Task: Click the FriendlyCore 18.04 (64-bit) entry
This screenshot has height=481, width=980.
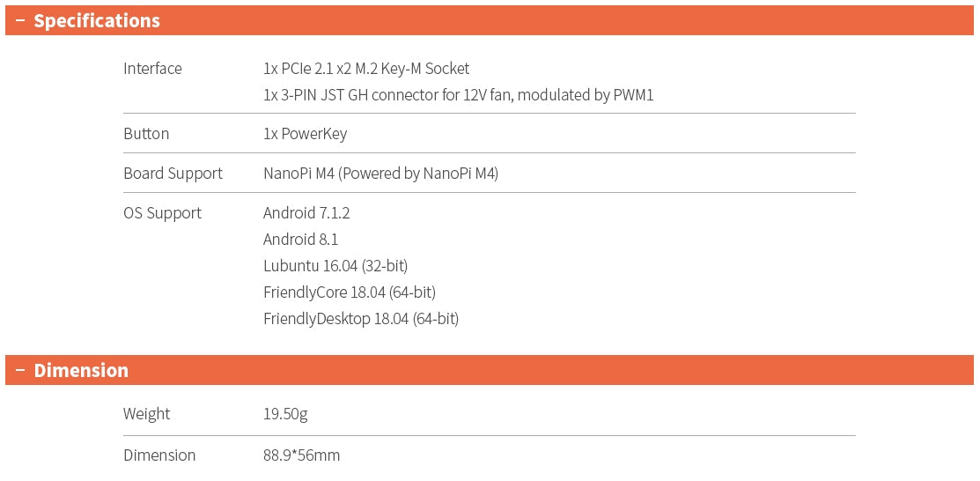Action: point(350,292)
